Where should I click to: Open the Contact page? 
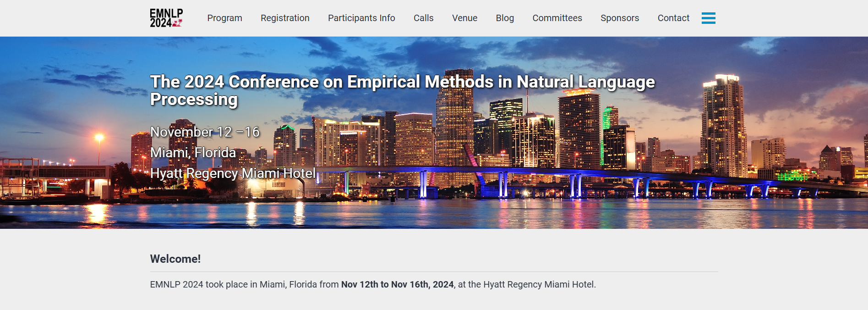[673, 18]
